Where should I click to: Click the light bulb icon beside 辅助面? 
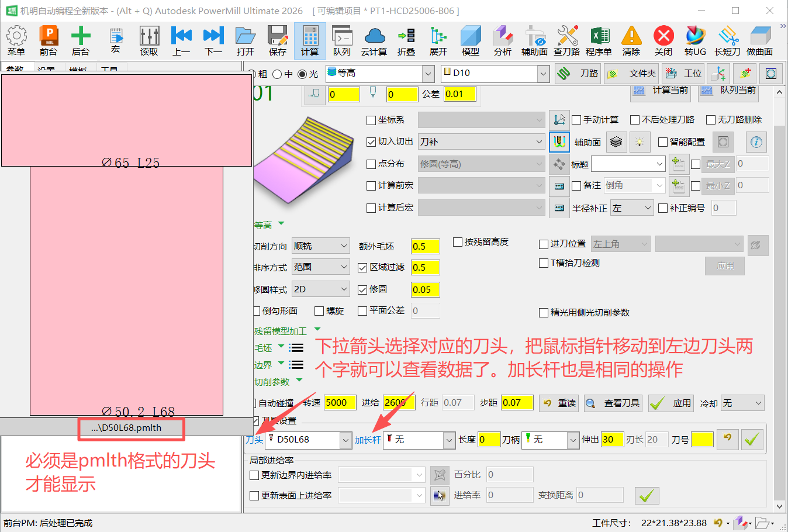[640, 142]
